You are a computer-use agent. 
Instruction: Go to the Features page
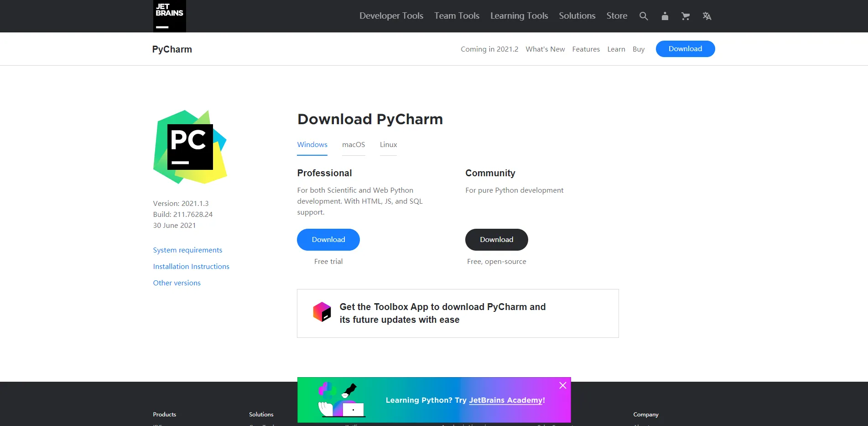point(586,49)
